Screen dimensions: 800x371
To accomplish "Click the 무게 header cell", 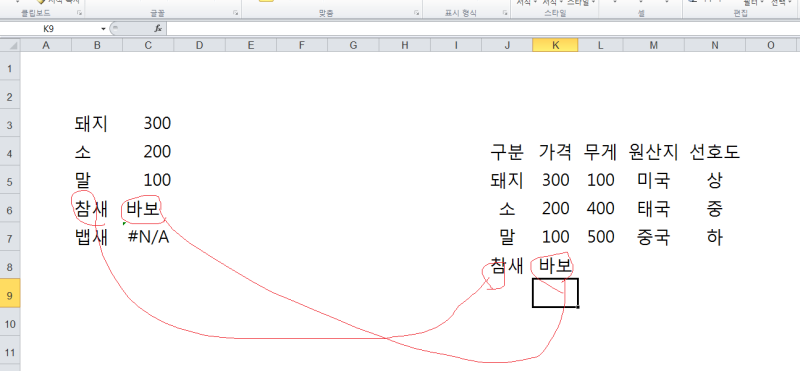I will (601, 152).
